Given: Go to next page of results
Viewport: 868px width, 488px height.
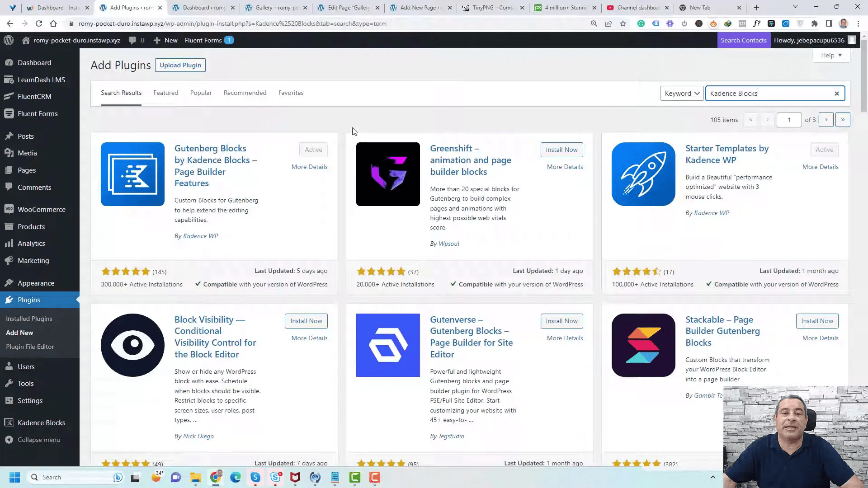Looking at the screenshot, I should [x=826, y=120].
